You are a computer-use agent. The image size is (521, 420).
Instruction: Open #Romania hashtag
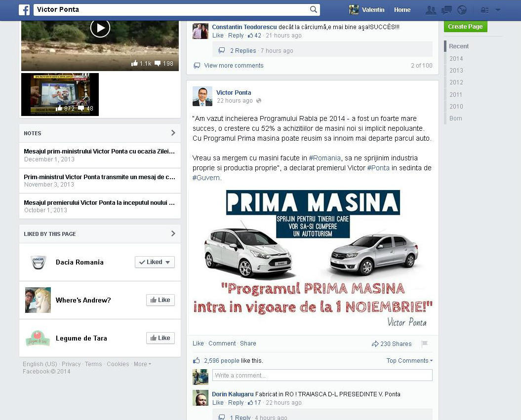[x=324, y=158]
